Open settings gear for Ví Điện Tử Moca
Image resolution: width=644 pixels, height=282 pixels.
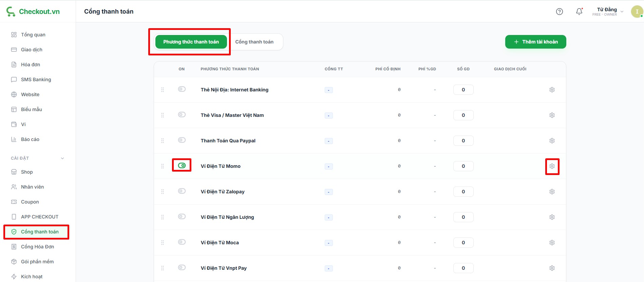click(x=552, y=243)
